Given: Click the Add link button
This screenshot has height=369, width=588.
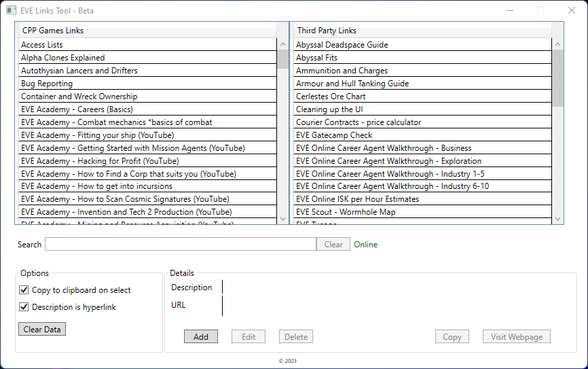Looking at the screenshot, I should (200, 336).
